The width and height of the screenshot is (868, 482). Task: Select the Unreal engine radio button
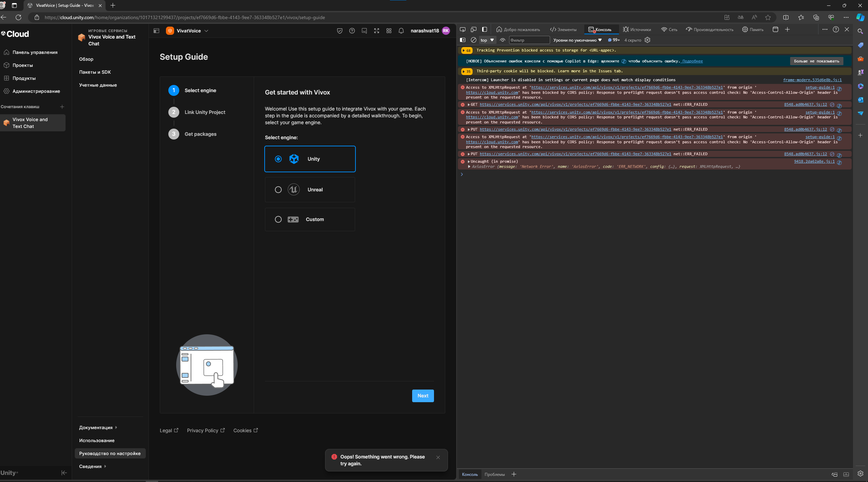click(x=278, y=190)
